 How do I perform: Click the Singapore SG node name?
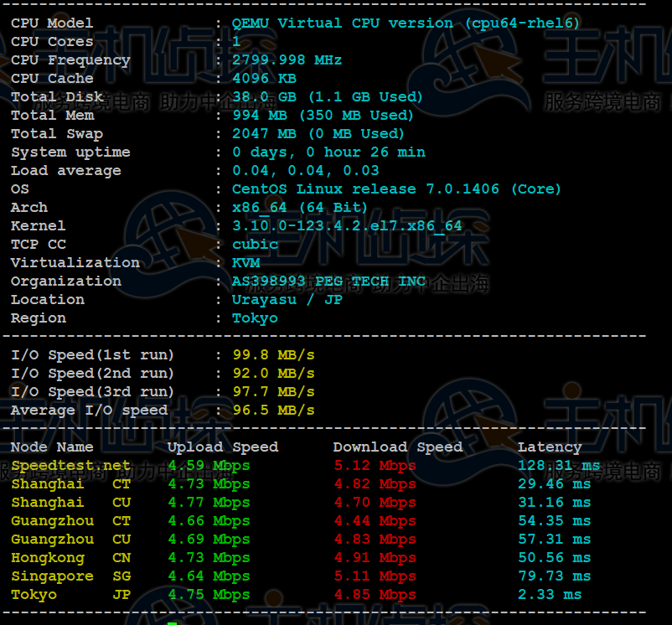pos(70,576)
